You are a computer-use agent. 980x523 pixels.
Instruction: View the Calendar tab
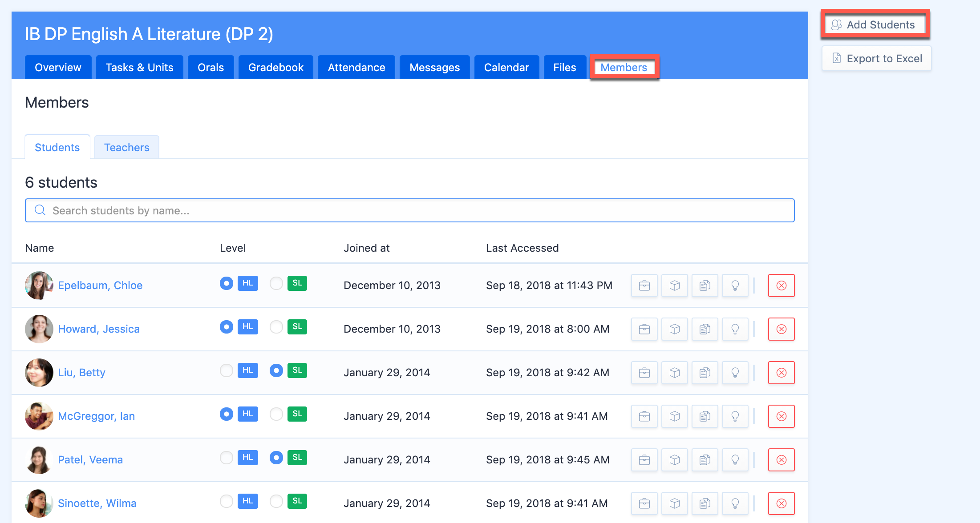click(506, 68)
